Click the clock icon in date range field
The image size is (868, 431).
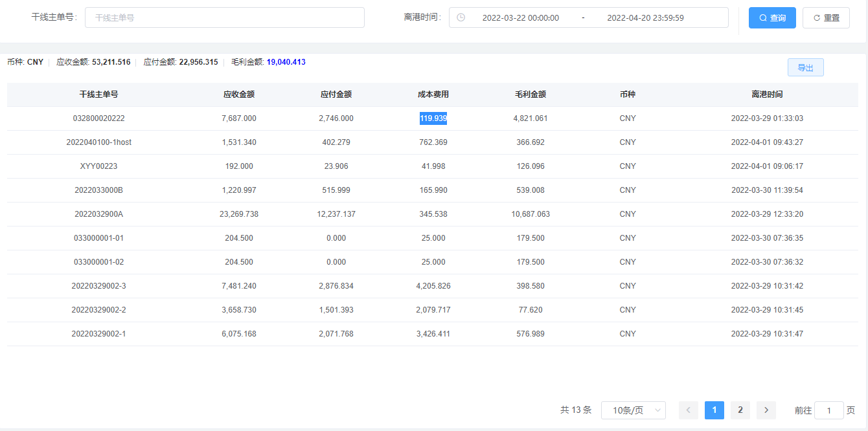[x=461, y=17]
